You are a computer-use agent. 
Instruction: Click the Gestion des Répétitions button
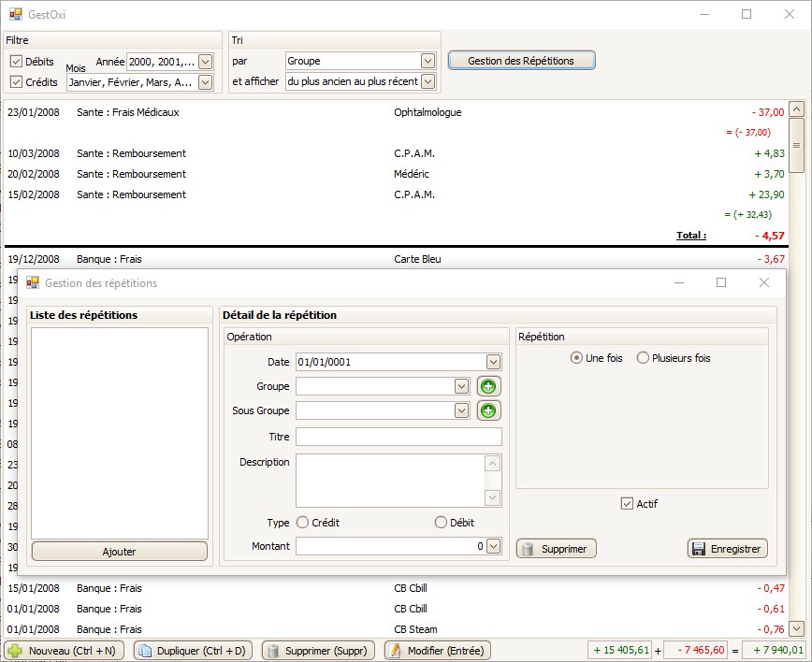(521, 61)
